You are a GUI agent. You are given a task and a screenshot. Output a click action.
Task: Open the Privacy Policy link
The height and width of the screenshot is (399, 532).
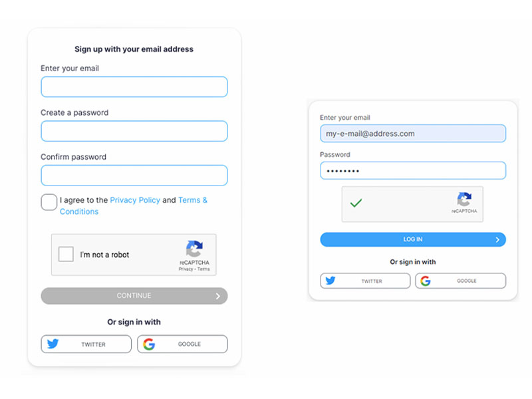[135, 200]
